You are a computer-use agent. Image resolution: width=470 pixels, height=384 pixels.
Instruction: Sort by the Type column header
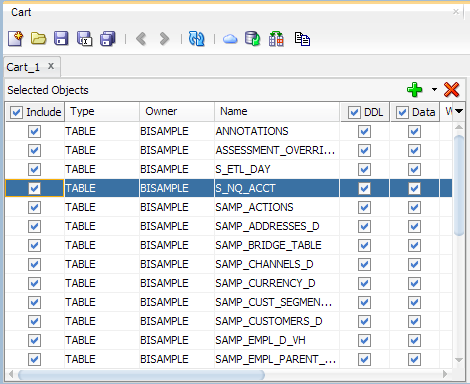coord(102,111)
